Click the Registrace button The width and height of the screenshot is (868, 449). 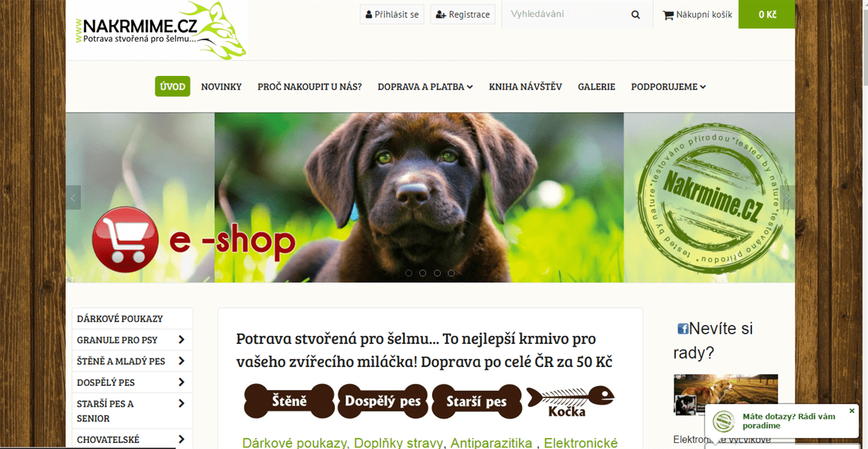coord(463,14)
